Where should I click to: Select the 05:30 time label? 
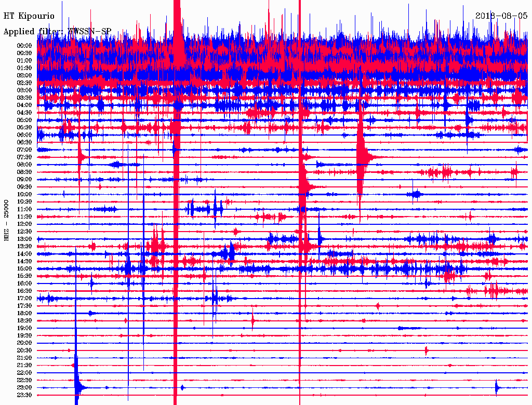(x=24, y=128)
